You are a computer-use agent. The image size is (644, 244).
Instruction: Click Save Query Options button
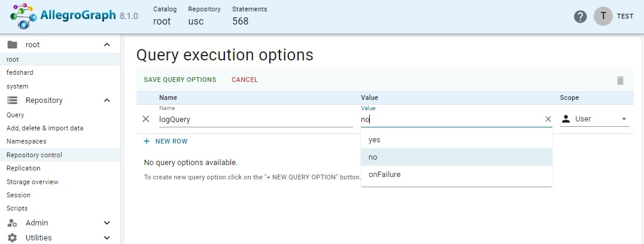180,80
